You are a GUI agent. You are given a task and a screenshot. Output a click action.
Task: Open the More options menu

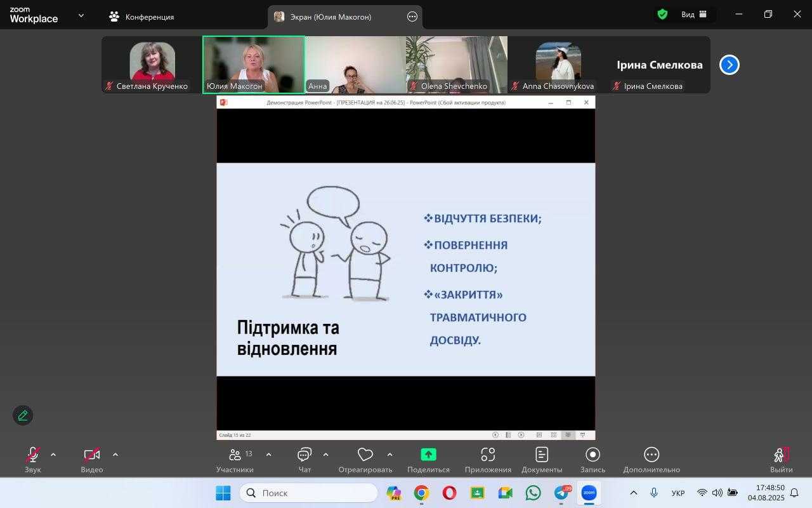(x=652, y=455)
